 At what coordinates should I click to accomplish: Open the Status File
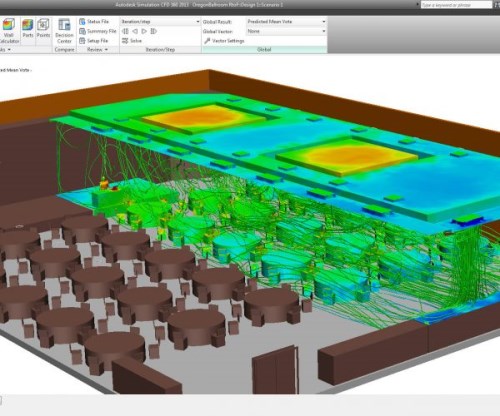pos(94,21)
